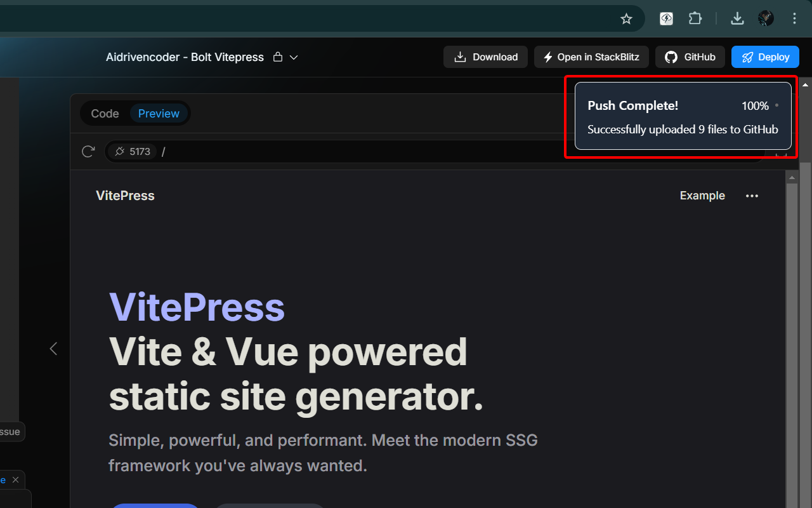Show Chrome downloads from the toolbar
The image size is (812, 508).
pos(737,18)
